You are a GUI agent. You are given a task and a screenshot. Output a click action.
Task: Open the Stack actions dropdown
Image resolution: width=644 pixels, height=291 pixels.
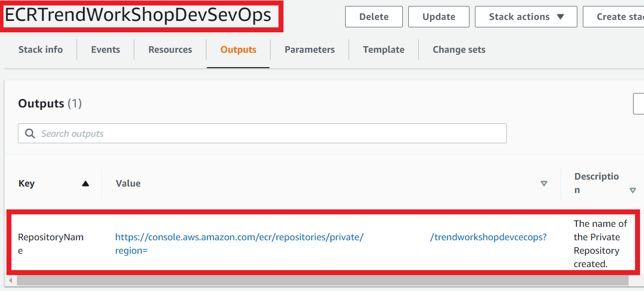pyautogui.click(x=526, y=17)
